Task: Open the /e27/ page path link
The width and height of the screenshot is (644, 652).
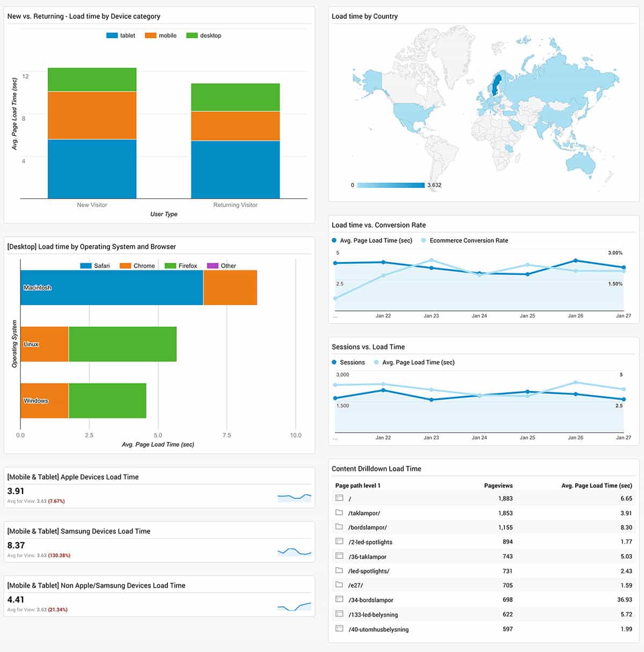Action: [x=355, y=585]
